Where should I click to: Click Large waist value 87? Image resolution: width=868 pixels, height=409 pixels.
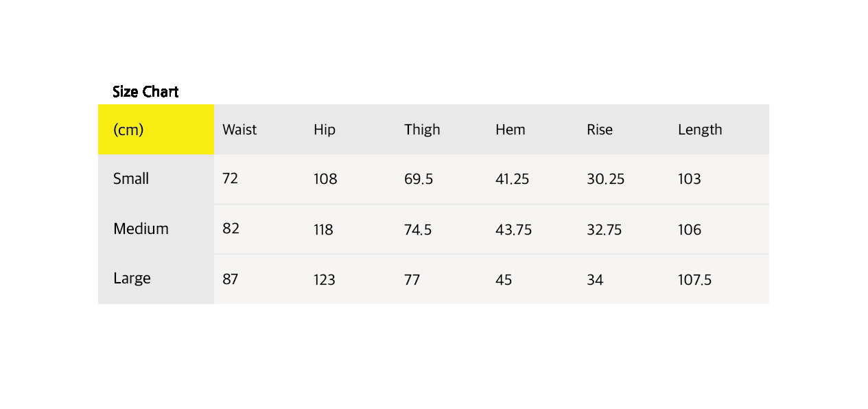tap(231, 280)
